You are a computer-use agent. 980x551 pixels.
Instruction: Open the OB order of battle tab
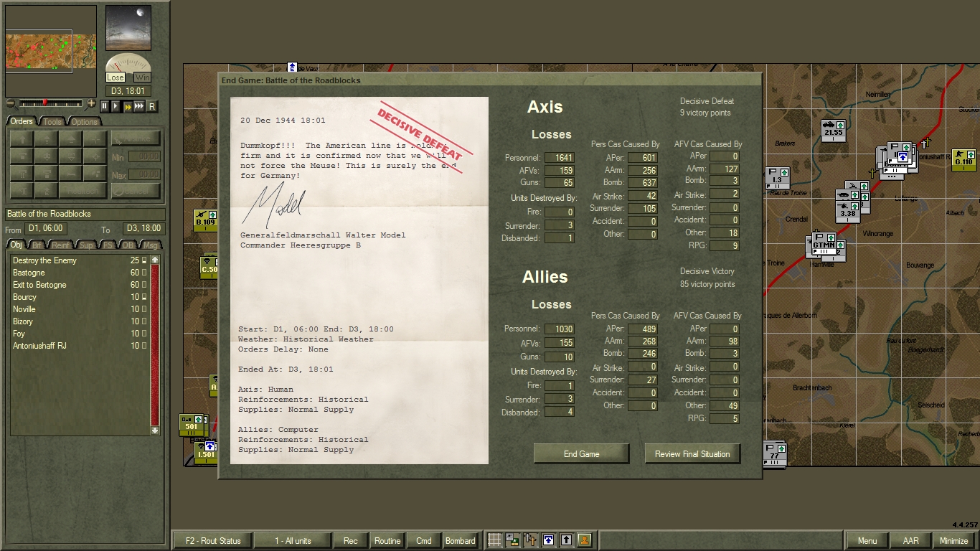[x=128, y=245]
